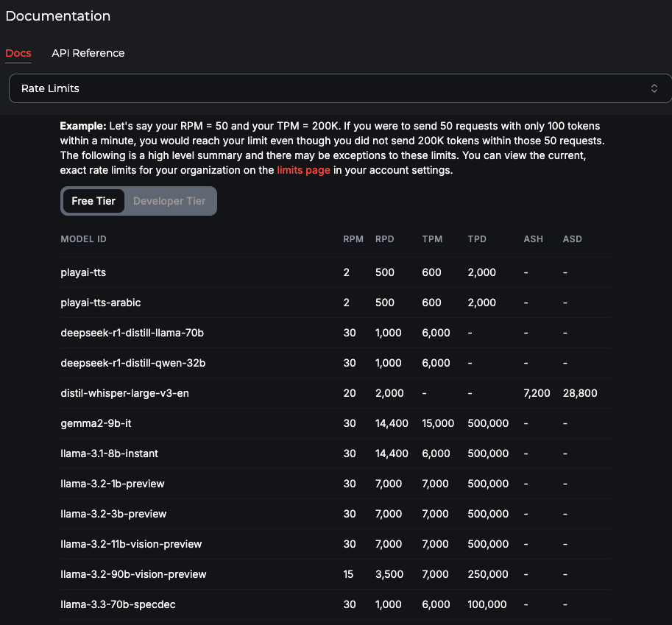The image size is (672, 625).
Task: Click the ASH column header
Action: (533, 239)
